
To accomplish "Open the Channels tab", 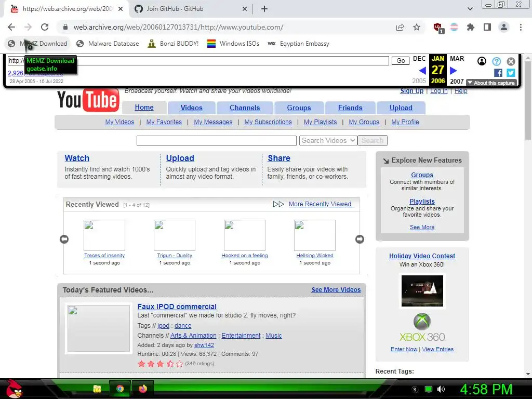I will point(245,108).
